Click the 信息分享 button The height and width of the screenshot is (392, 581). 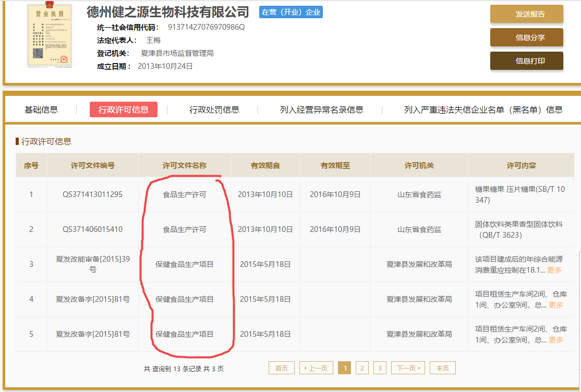coord(526,38)
